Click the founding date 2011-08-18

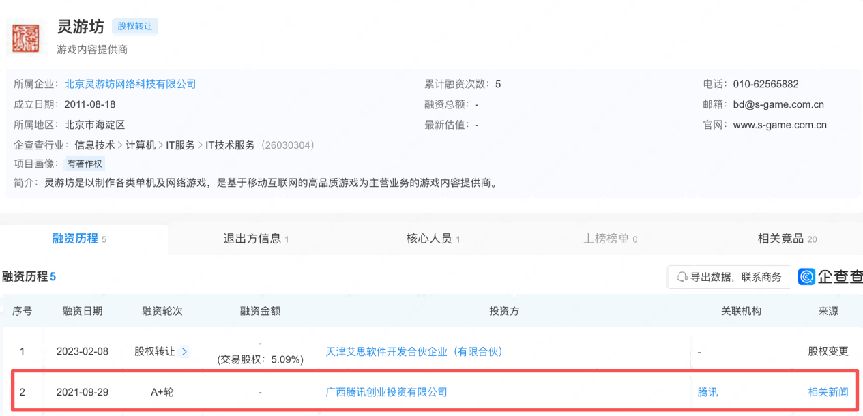(90, 105)
